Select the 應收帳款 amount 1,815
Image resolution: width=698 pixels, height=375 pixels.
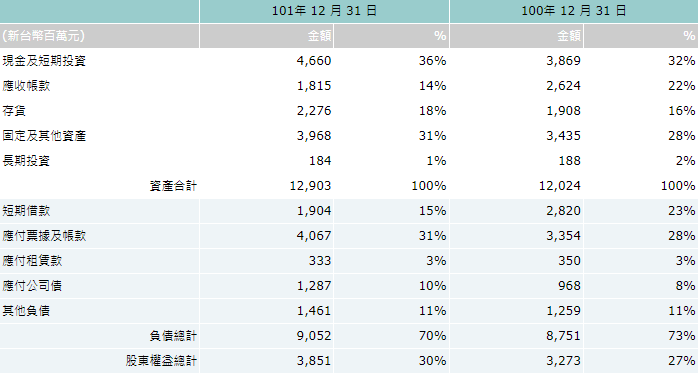pyautogui.click(x=314, y=86)
